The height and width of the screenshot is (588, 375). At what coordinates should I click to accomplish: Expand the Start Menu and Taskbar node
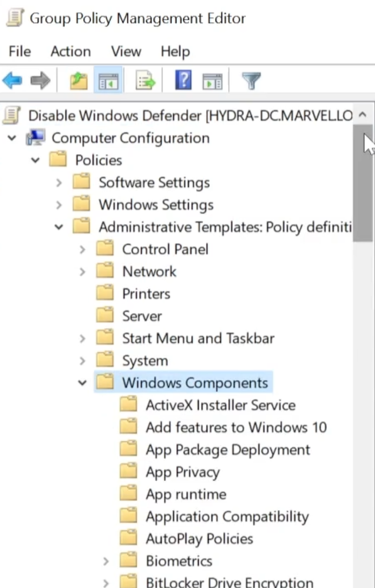(x=83, y=339)
